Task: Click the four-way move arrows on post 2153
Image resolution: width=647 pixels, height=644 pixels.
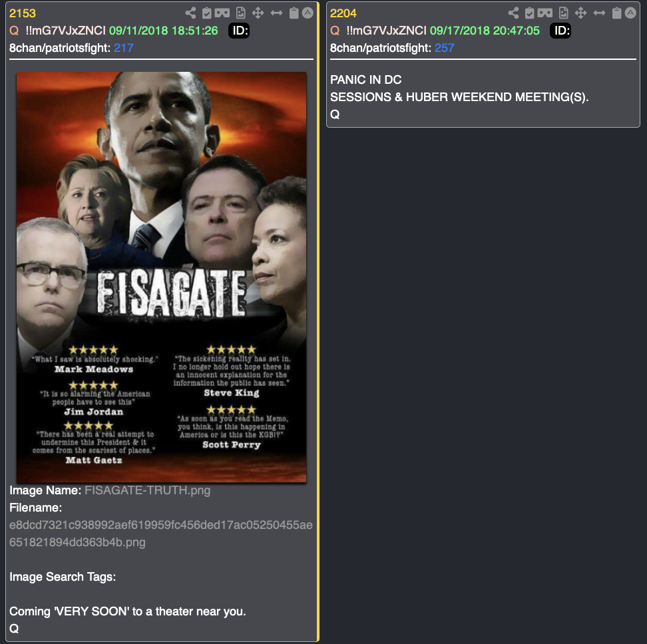Action: click(258, 13)
